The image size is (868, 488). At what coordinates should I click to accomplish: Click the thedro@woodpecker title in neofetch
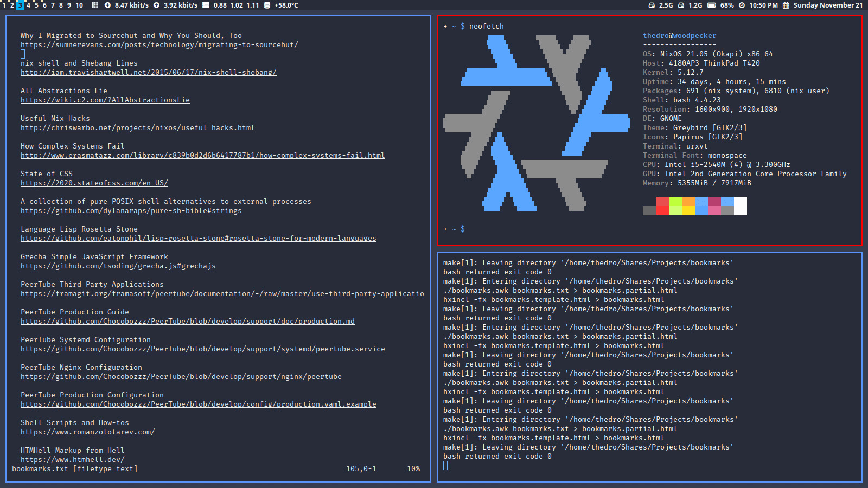tap(680, 36)
